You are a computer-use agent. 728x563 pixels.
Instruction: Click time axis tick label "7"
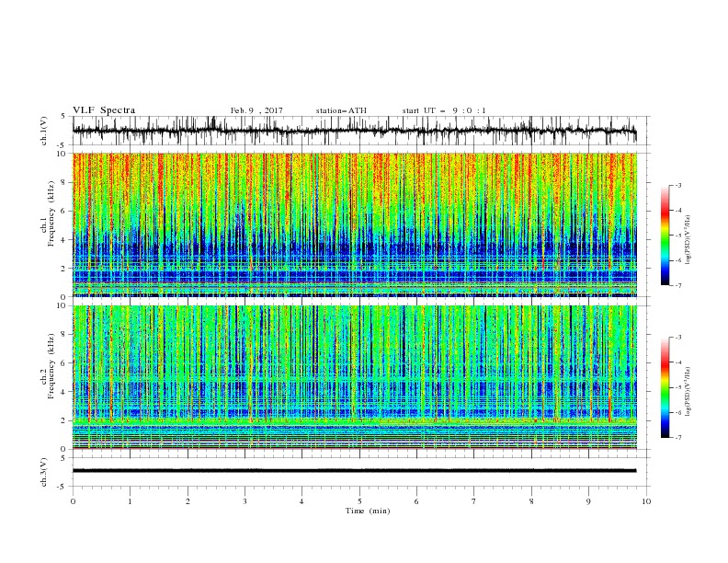pyautogui.click(x=474, y=501)
